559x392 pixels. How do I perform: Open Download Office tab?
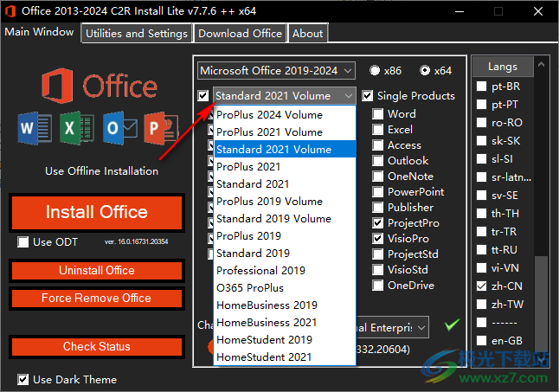[x=240, y=34]
